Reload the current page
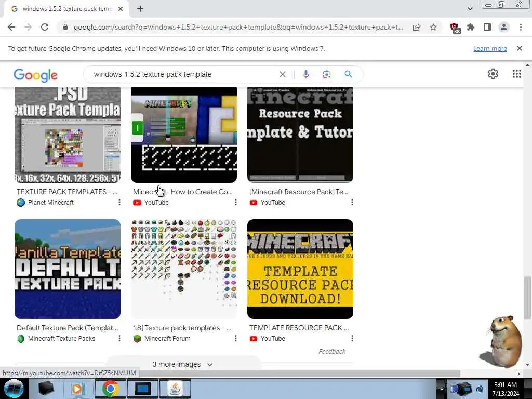The width and height of the screenshot is (532, 399). (x=45, y=27)
